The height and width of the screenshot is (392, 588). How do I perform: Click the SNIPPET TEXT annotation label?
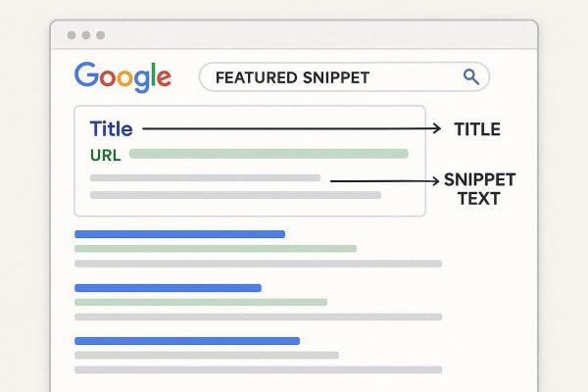coord(479,189)
